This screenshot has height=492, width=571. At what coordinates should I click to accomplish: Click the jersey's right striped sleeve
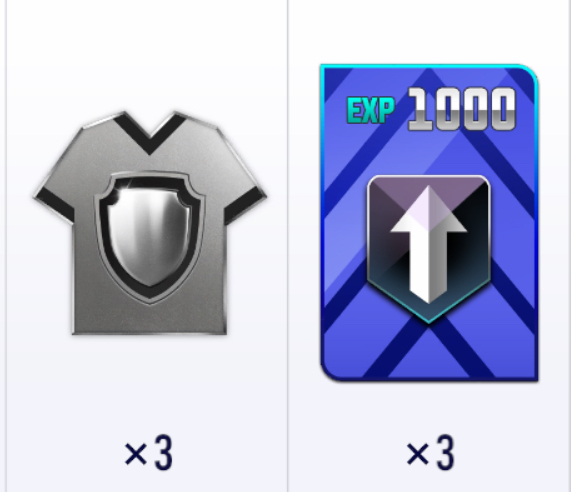click(x=245, y=205)
